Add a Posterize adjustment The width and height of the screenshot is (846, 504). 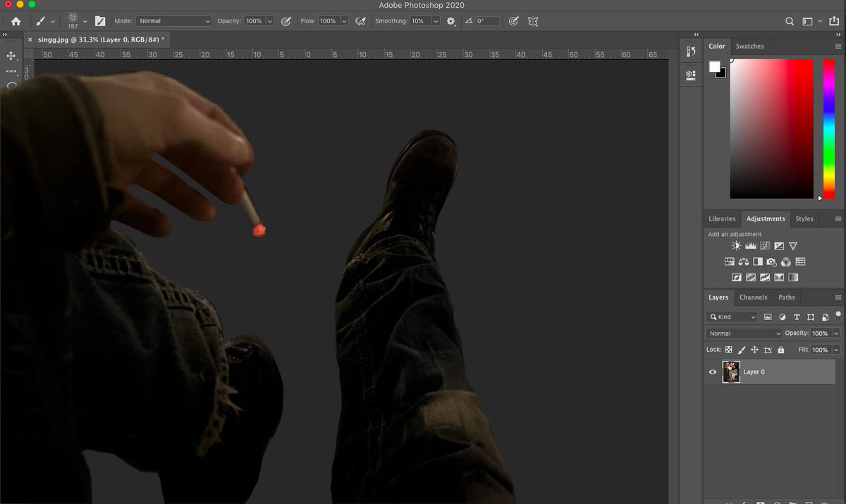tap(750, 278)
